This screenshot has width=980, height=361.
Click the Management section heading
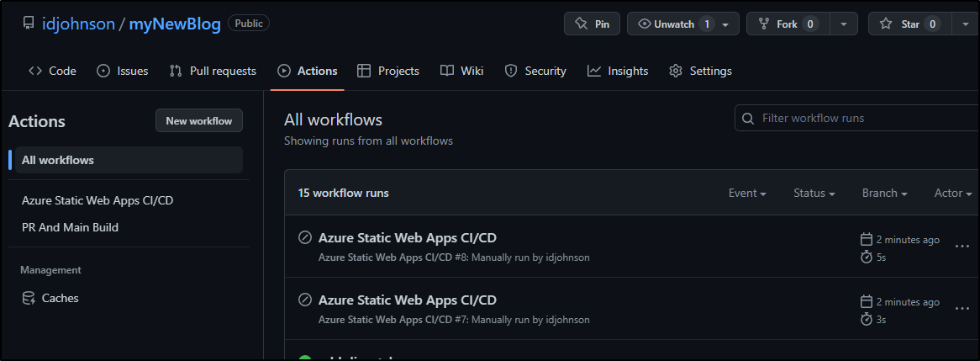pyautogui.click(x=50, y=270)
